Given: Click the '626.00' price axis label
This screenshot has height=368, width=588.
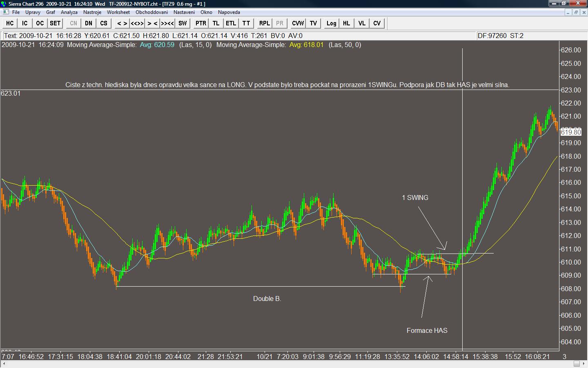Looking at the screenshot, I should click(x=571, y=50).
